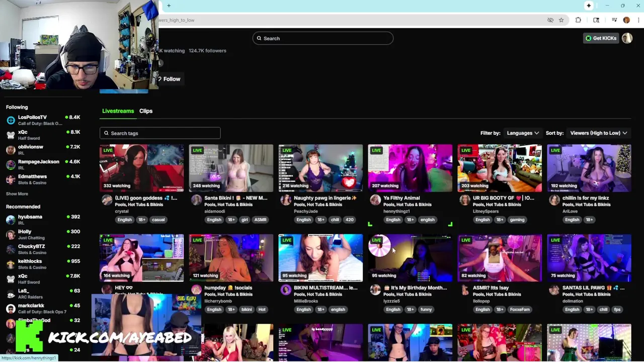Viewport: 644px width, 362px height.
Task: Open the browser media control icon
Action: (x=614, y=20)
